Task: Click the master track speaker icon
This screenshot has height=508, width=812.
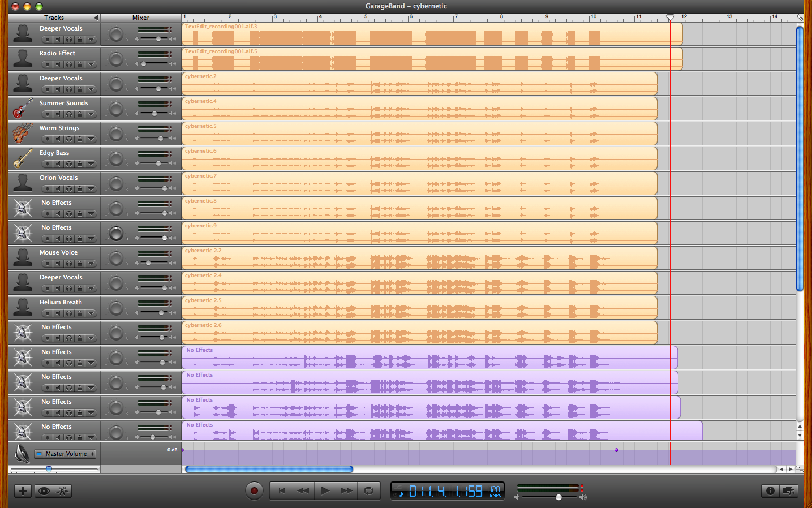Action: (x=22, y=454)
